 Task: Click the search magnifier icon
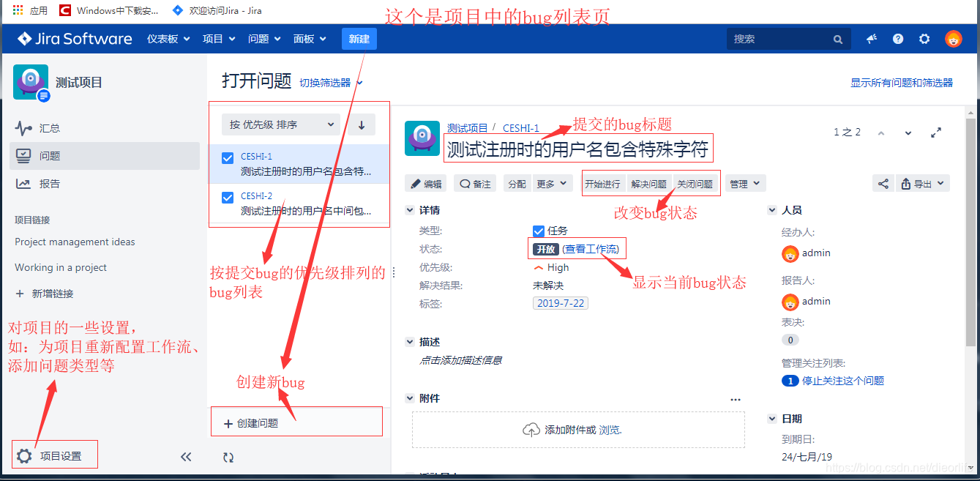tap(838, 40)
